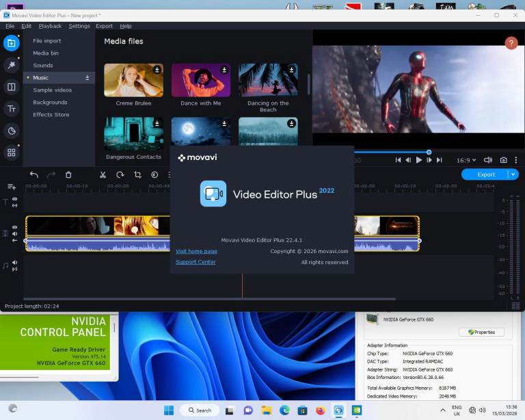Toggle video track visibility eye icon
The image size is (525, 420).
pos(15,227)
